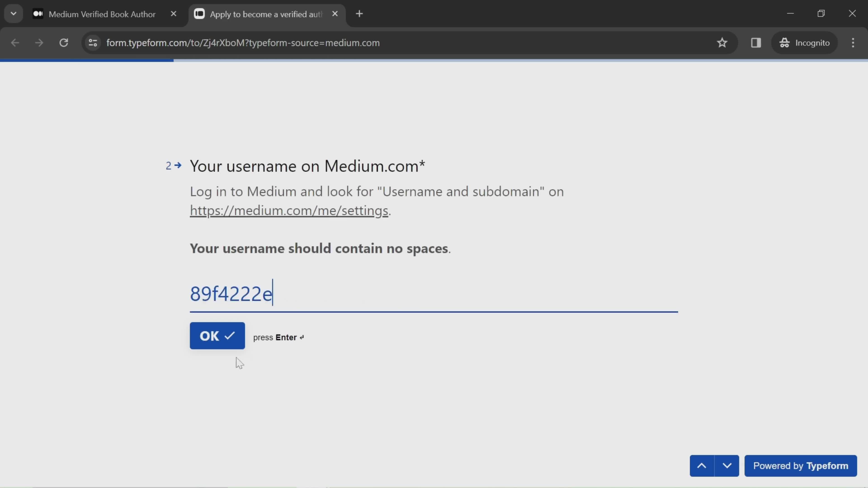Select the URL in address bar

click(x=243, y=42)
